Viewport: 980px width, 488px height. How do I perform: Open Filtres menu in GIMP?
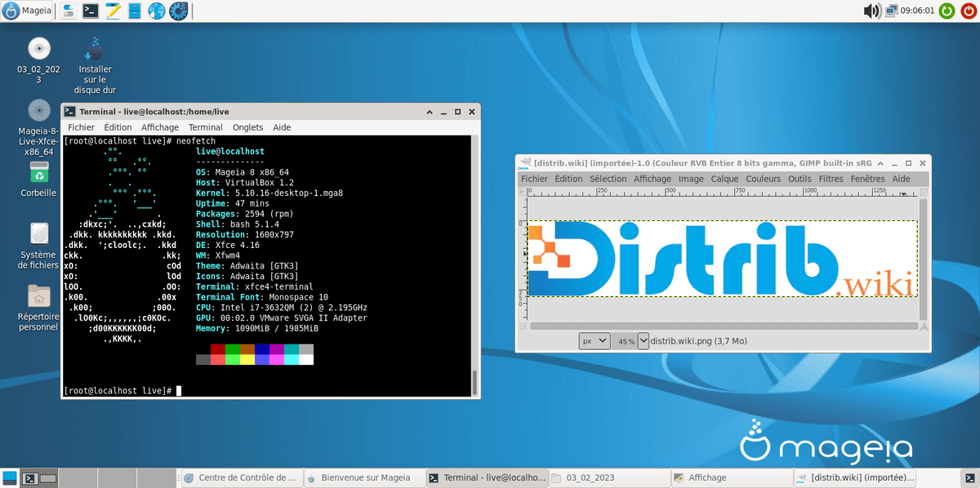point(831,179)
